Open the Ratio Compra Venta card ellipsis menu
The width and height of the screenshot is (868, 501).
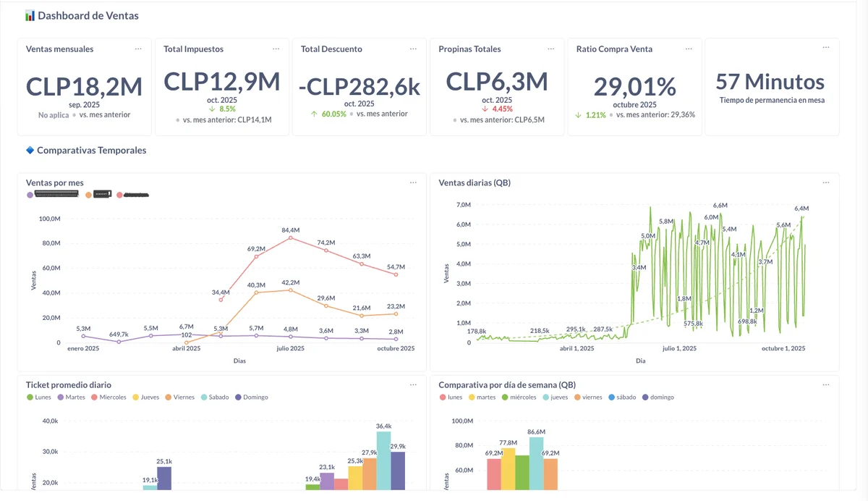click(x=688, y=49)
